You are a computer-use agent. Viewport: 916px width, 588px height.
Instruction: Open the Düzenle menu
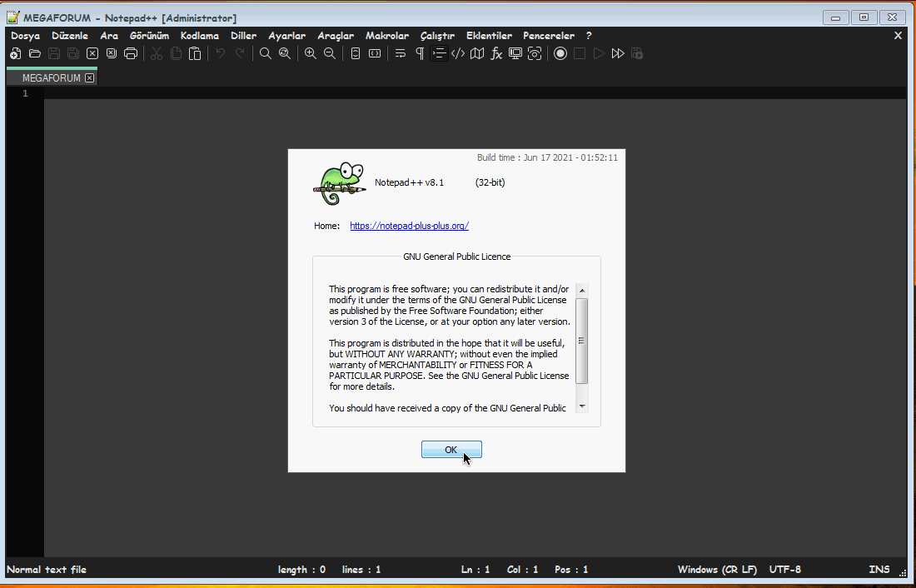coord(69,36)
